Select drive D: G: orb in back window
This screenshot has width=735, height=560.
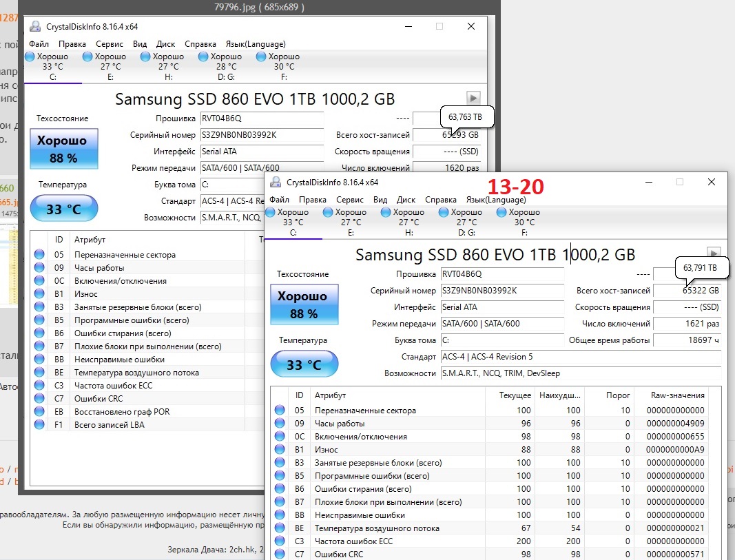point(203,56)
